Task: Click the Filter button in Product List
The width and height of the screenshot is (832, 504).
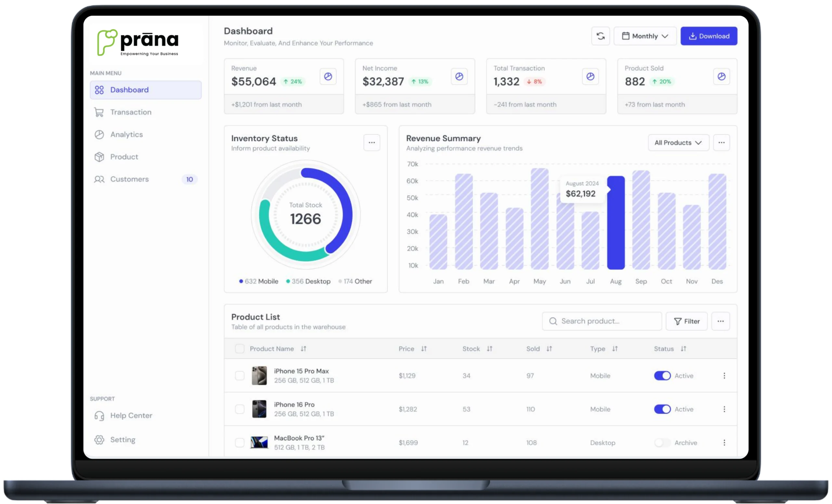Action: (x=686, y=321)
